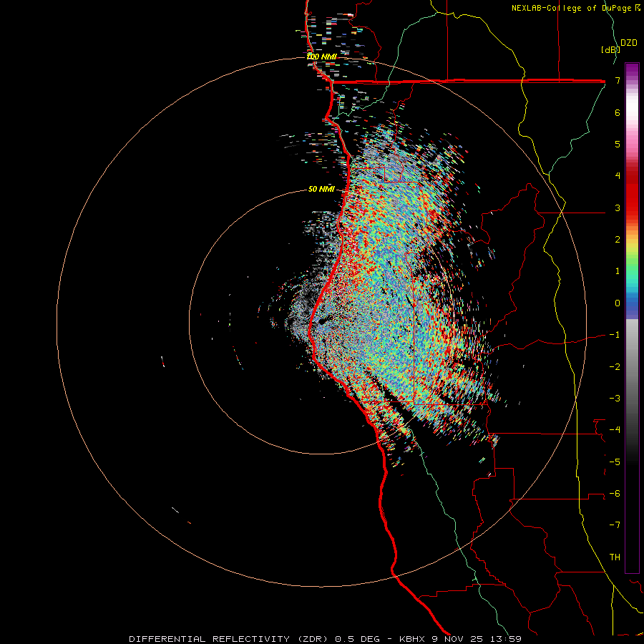Click the -1 value on the color scale

coord(615,335)
